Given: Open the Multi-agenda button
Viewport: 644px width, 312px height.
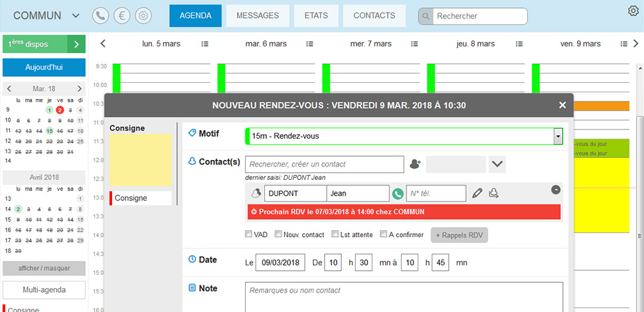Looking at the screenshot, I should click(44, 290).
